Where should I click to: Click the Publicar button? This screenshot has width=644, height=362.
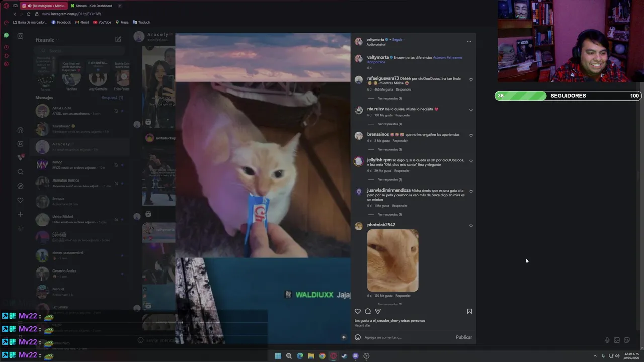[x=464, y=337]
